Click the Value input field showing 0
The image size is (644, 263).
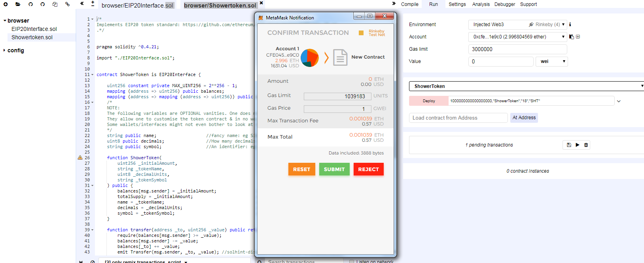(501, 61)
